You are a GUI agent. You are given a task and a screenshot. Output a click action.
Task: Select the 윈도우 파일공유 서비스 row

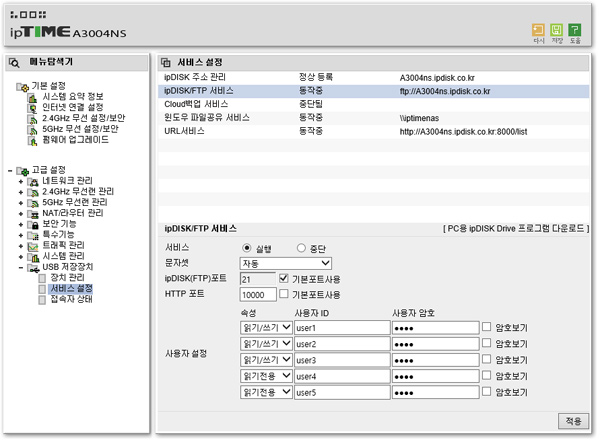pyautogui.click(x=374, y=118)
